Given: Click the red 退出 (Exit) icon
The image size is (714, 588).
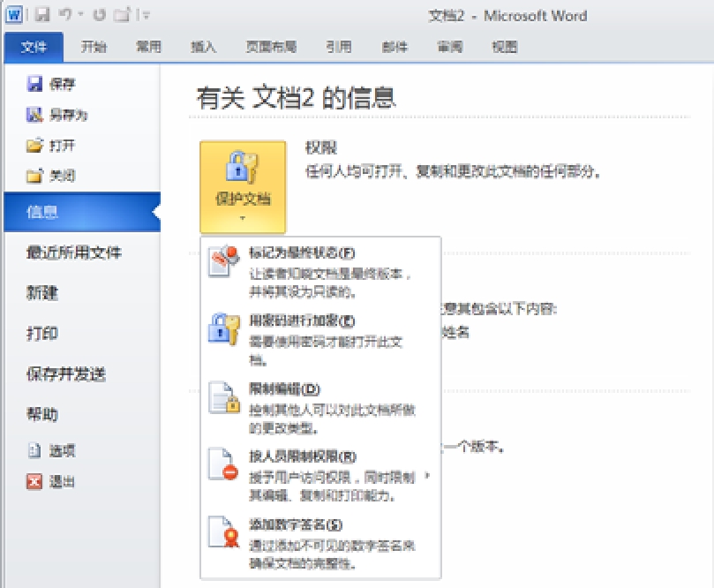Looking at the screenshot, I should coord(34,481).
